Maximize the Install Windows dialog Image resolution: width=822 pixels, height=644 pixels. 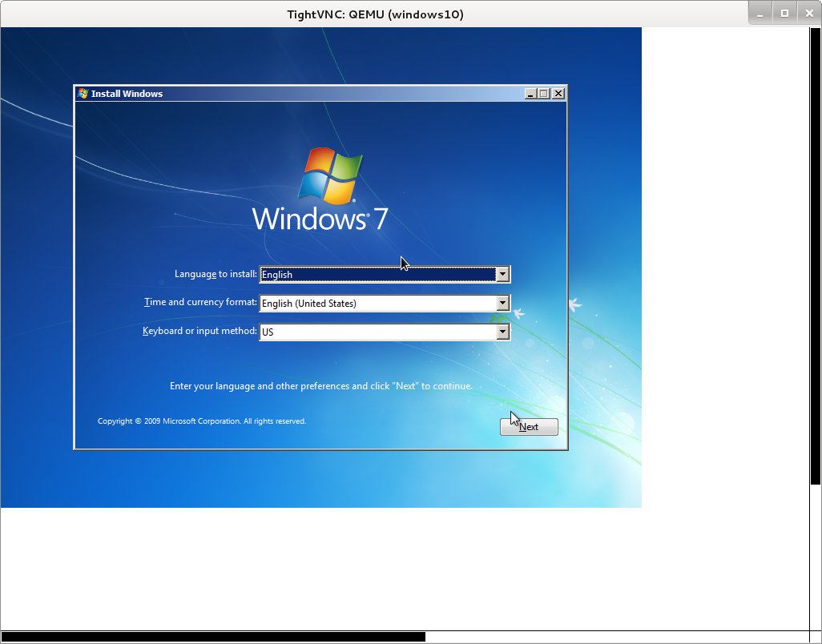(544, 94)
